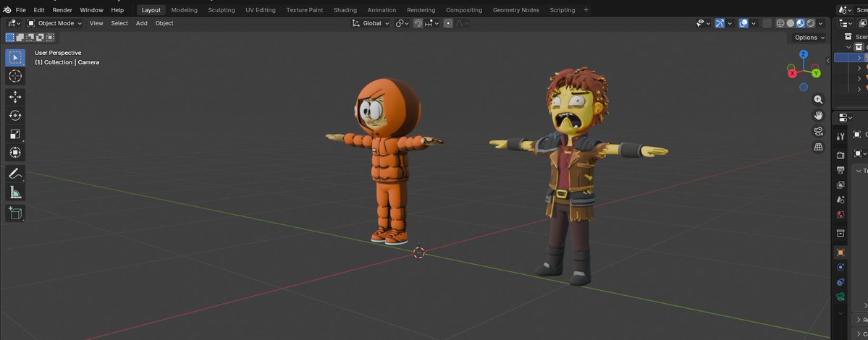Screen dimensions: 868x340
Task: Pick the Rotate tool
Action: [x=15, y=116]
